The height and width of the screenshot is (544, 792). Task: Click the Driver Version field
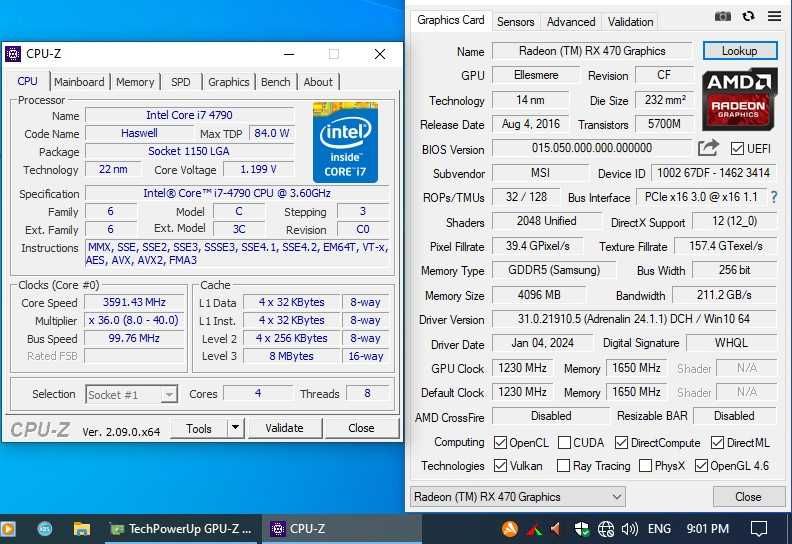pyautogui.click(x=634, y=319)
